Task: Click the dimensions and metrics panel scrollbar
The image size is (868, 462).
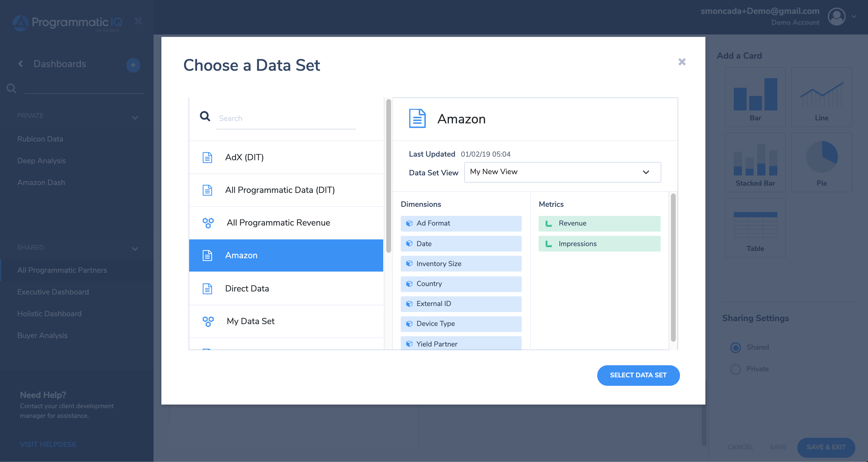Action: [x=673, y=268]
